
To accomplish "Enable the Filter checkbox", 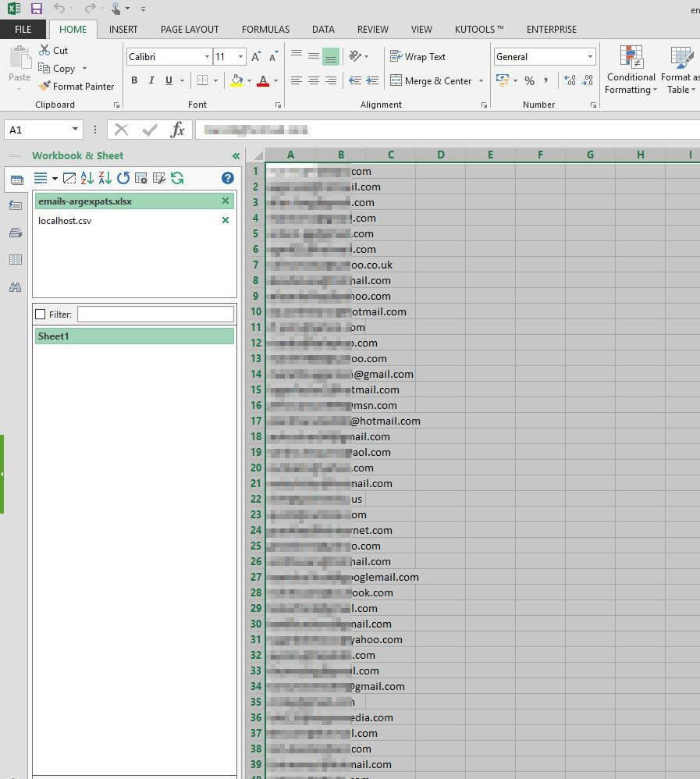I will 41,314.
